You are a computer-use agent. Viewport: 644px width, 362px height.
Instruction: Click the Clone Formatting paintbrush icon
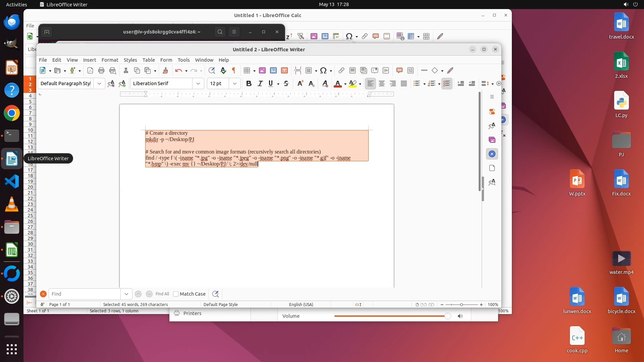[165, 70]
